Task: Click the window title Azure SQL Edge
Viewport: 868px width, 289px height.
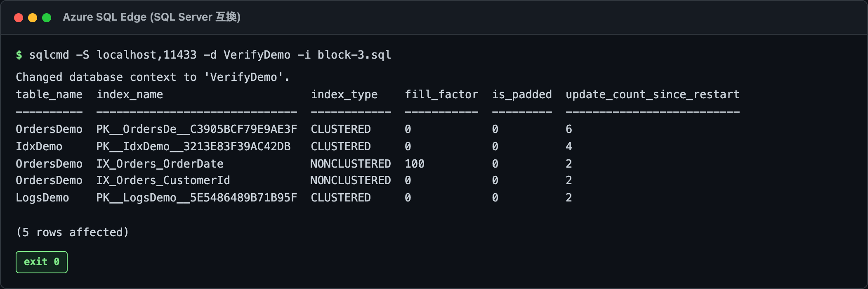Action: 151,17
